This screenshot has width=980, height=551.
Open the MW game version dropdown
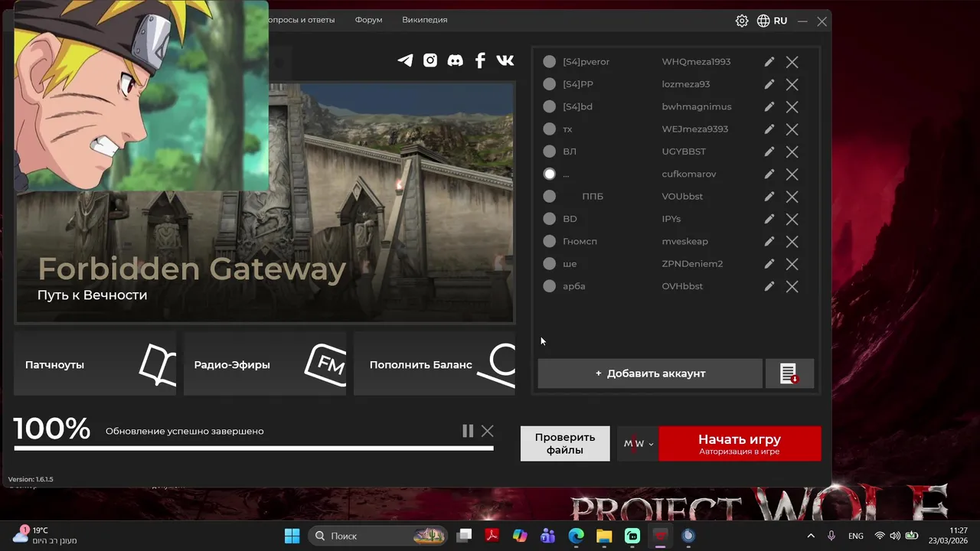tap(638, 444)
